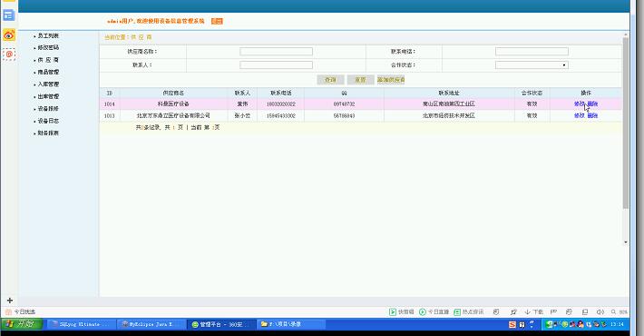Screen dimensions: 644x336
Task: Open the 员工列表 menu item
Action: click(48, 35)
